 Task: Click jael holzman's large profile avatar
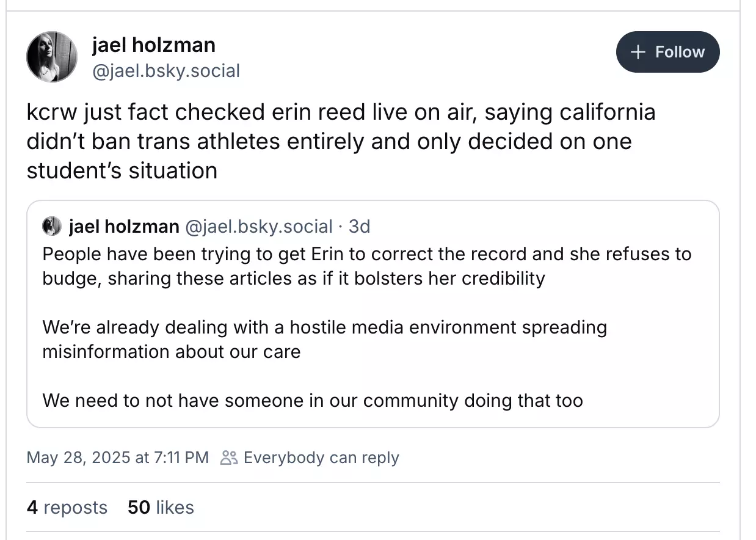pos(52,57)
